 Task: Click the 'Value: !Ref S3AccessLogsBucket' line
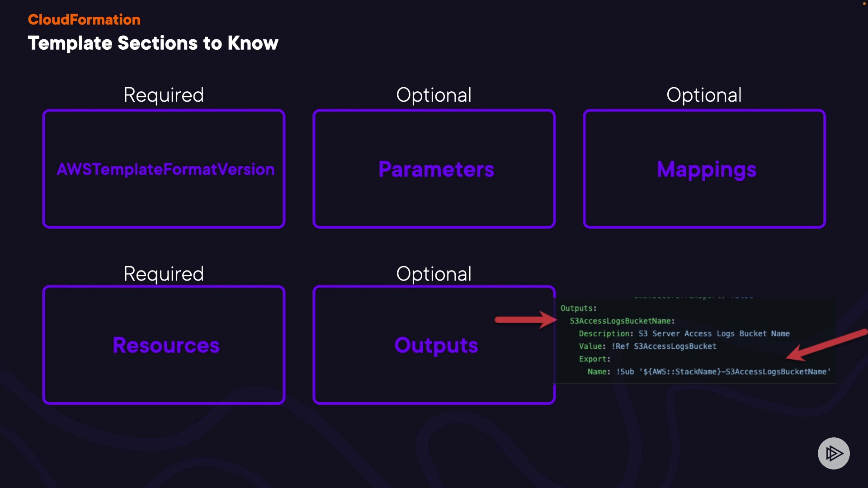[x=647, y=346]
